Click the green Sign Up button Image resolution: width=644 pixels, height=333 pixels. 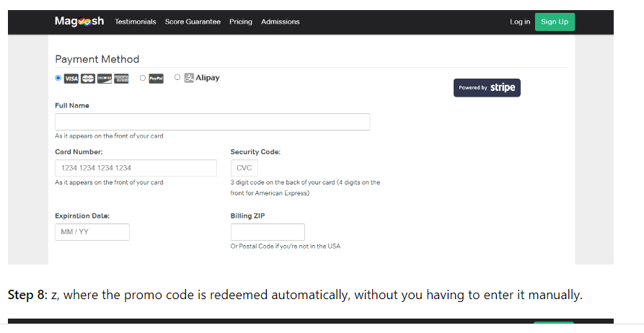[555, 22]
